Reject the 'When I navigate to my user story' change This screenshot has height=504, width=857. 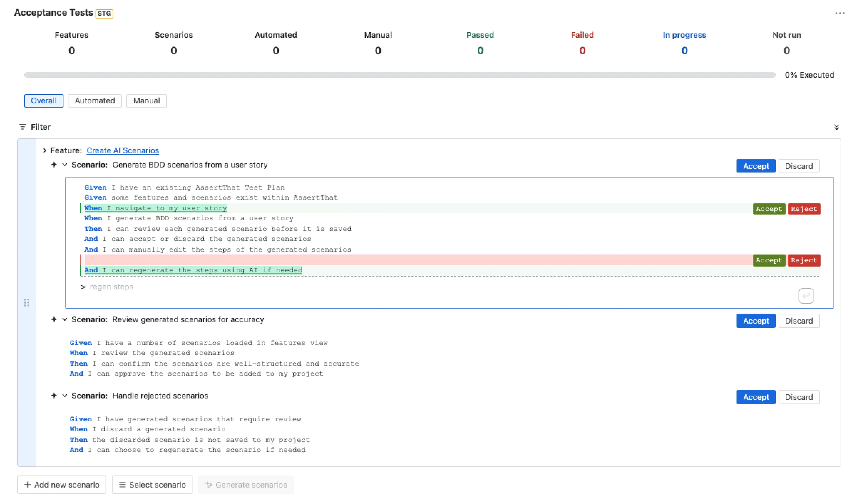804,209
